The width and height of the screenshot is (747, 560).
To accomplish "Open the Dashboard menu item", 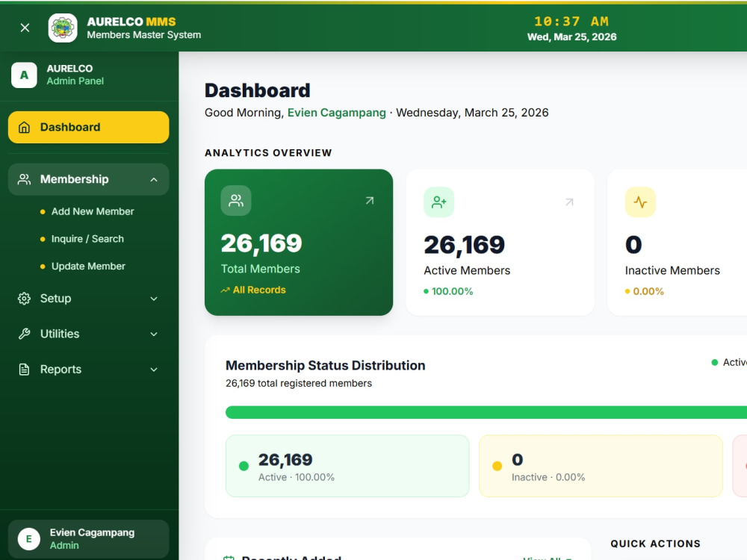I will [x=89, y=127].
